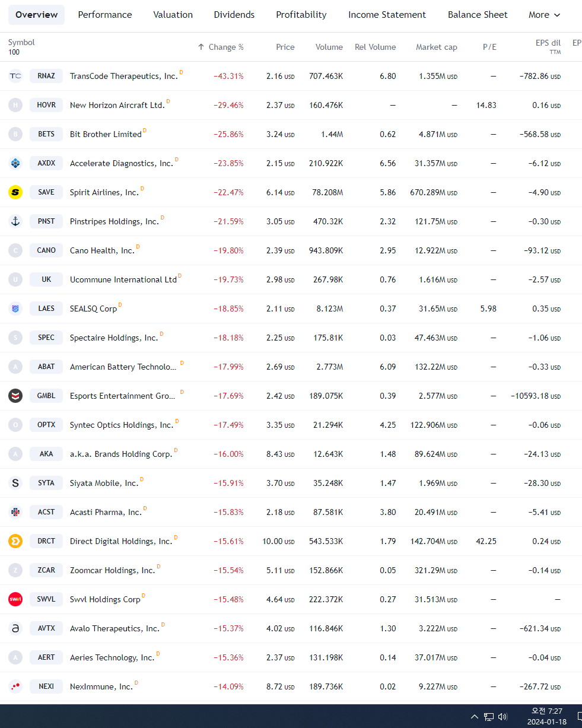582x728 pixels.
Task: Click the Cano Health C logo
Action: tap(15, 250)
